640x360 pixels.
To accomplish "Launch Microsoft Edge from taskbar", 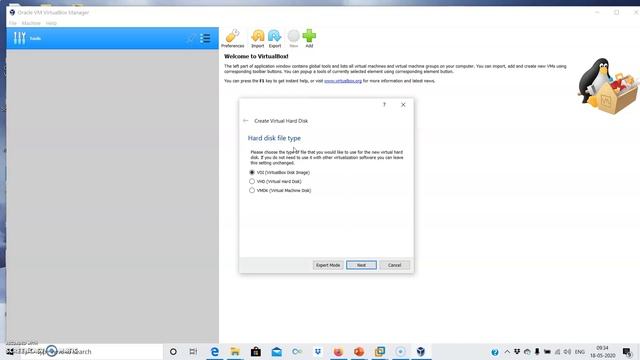I will 214,351.
